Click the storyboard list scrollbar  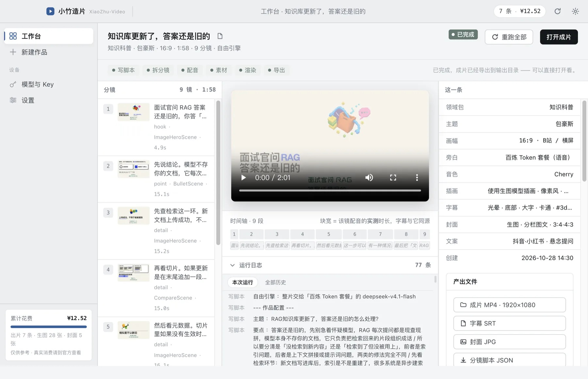218,173
